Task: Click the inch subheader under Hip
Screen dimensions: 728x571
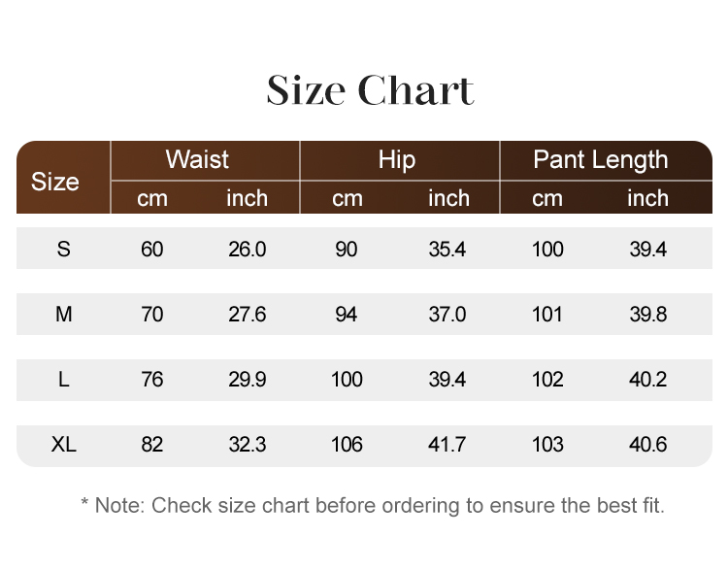Action: [448, 198]
